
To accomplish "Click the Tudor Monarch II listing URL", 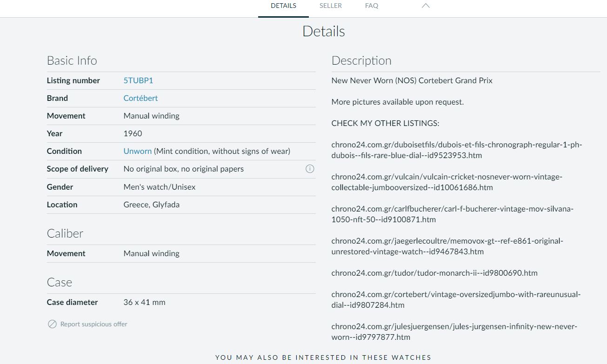I will pos(434,273).
